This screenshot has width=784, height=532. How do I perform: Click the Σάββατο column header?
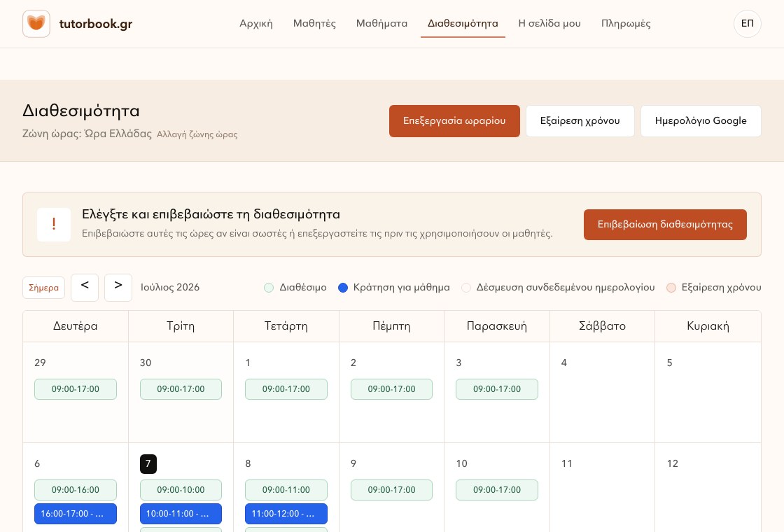tap(602, 326)
